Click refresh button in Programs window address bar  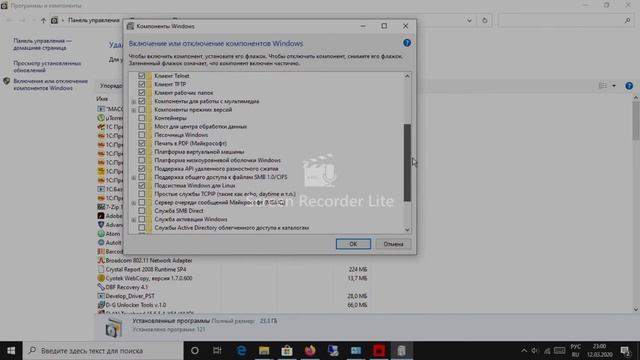click(x=484, y=20)
